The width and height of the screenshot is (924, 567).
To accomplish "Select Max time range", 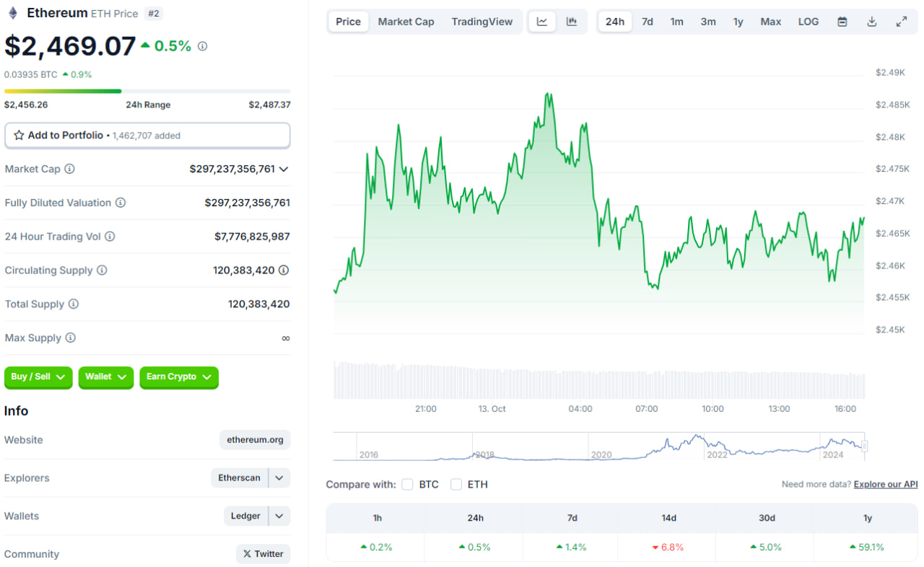I will coord(771,22).
